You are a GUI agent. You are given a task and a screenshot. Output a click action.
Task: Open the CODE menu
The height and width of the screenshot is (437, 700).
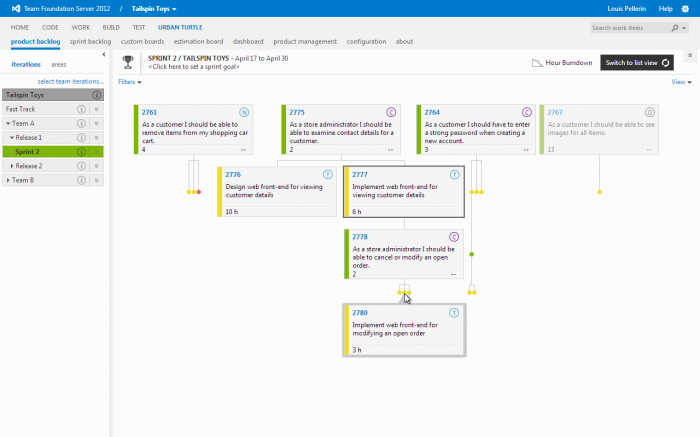coord(50,27)
